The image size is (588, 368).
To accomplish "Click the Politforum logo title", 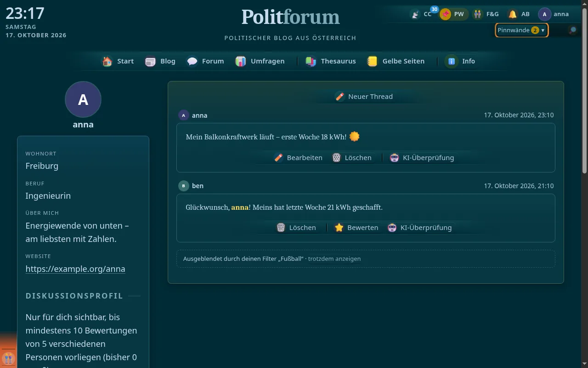I will click(x=291, y=17).
